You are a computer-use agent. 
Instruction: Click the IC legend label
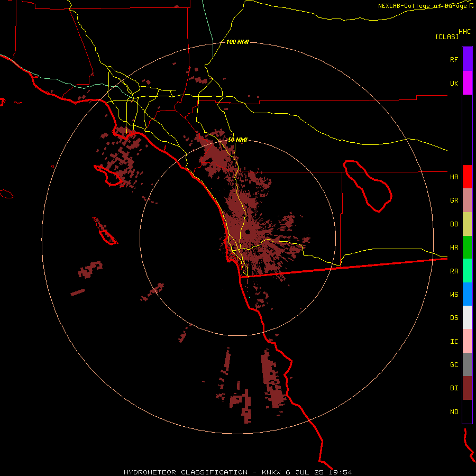[x=454, y=342]
